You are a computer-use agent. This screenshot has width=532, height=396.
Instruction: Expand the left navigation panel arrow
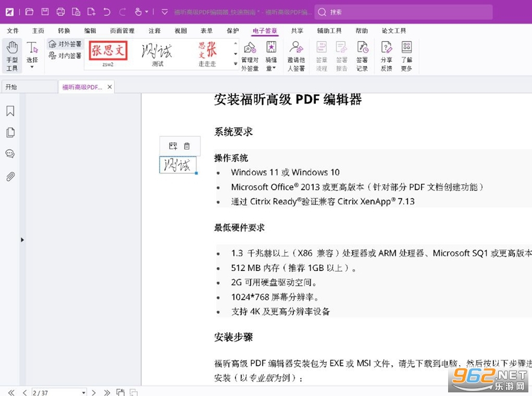coord(22,240)
